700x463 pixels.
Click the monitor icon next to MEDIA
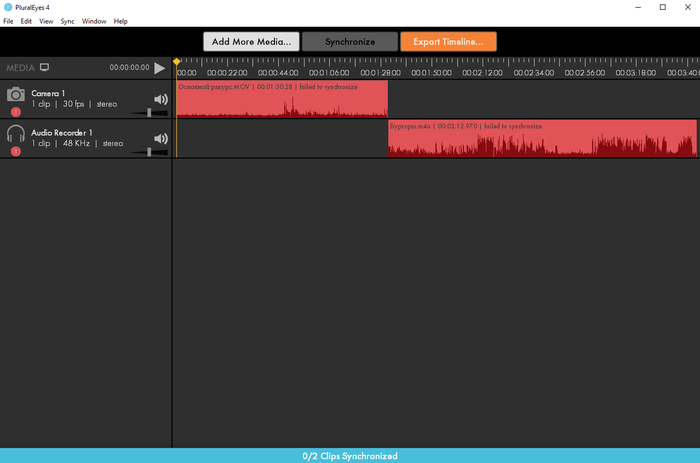tap(44, 68)
